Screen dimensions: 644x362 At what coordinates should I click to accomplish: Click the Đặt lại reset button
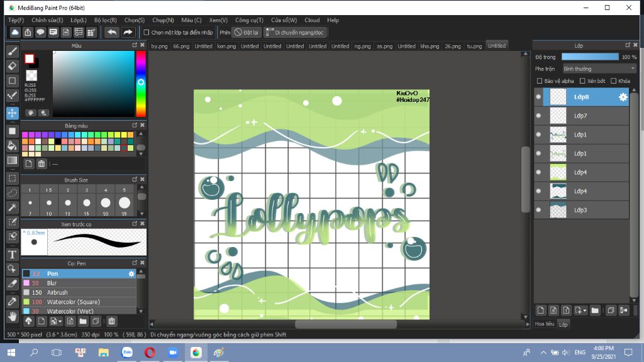[x=247, y=32]
